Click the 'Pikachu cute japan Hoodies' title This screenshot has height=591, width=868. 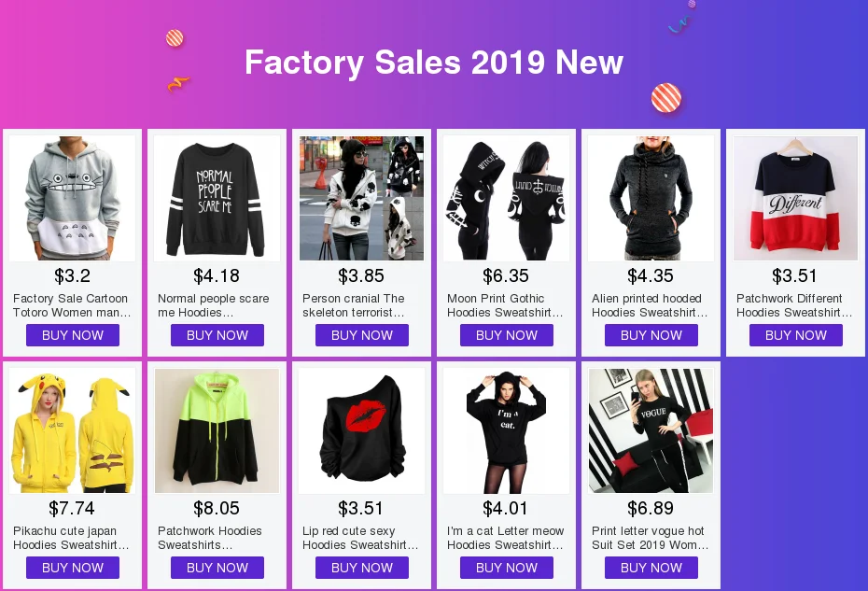[x=71, y=538]
